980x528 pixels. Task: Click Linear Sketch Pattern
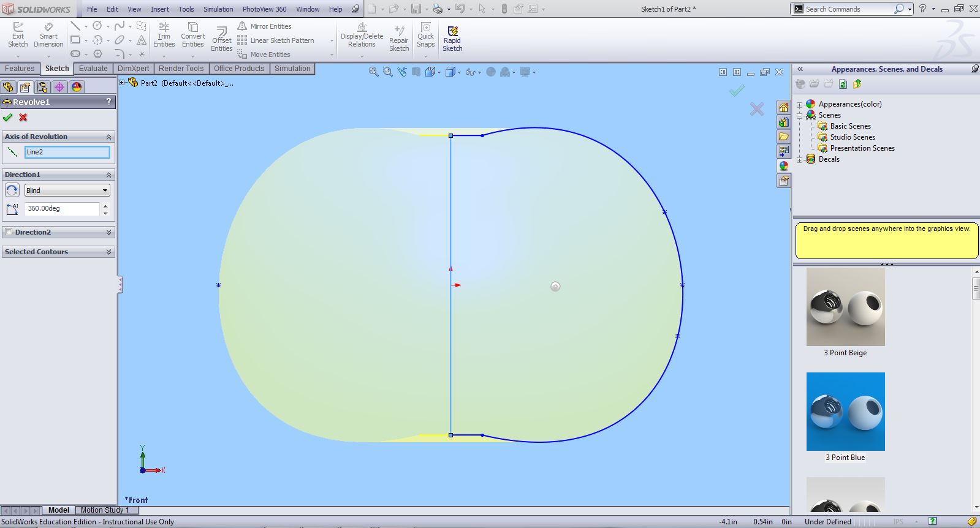(276, 40)
